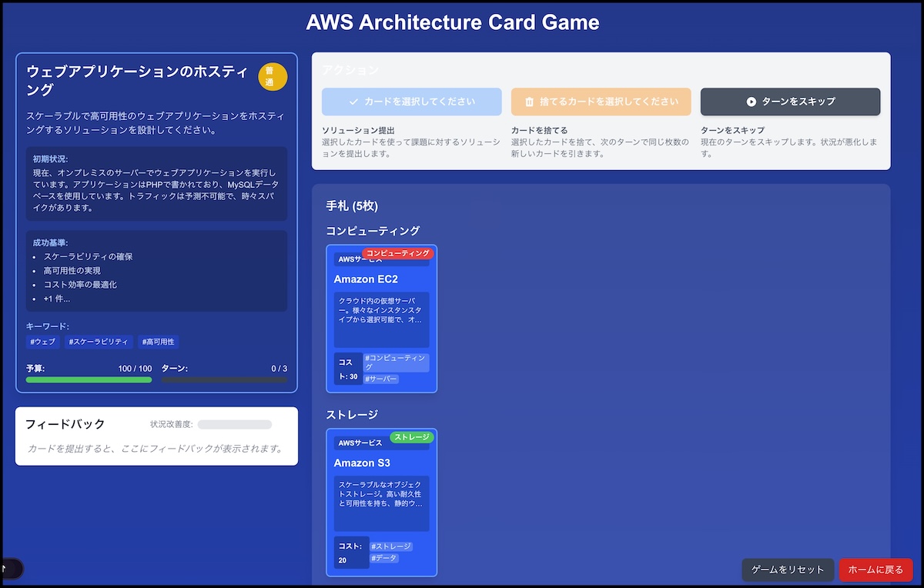Screen dimensions: 924x588
Task: Click the 0 / 3 turn counter
Action: pyautogui.click(x=279, y=369)
